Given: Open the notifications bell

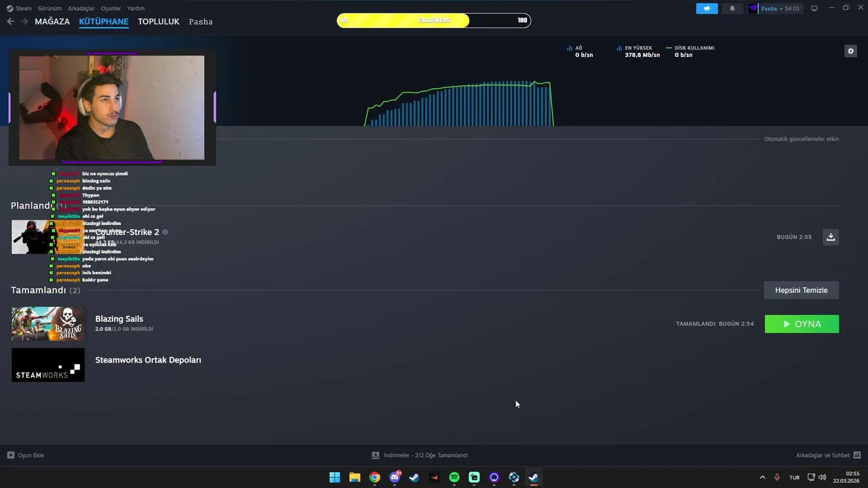Looking at the screenshot, I should point(732,8).
